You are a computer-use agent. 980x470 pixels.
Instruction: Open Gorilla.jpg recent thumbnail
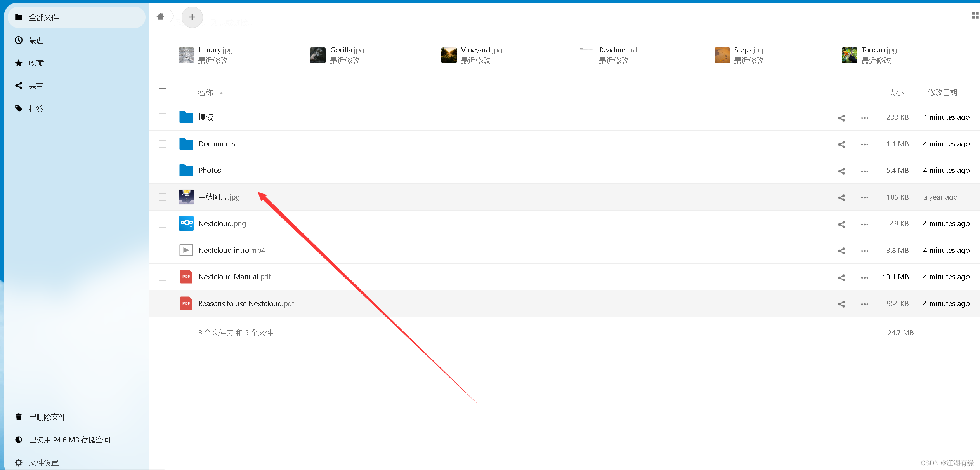[x=318, y=55]
